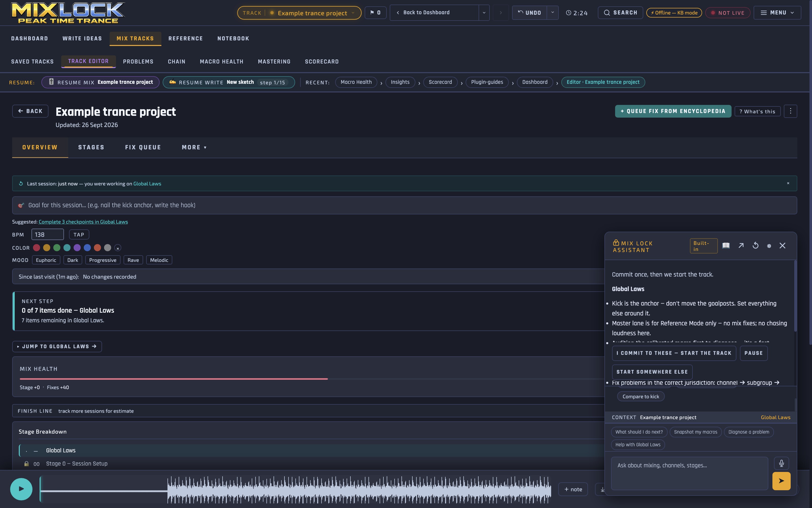Focus the Ask about mixing text box
The image size is (812, 508).
point(689,473)
